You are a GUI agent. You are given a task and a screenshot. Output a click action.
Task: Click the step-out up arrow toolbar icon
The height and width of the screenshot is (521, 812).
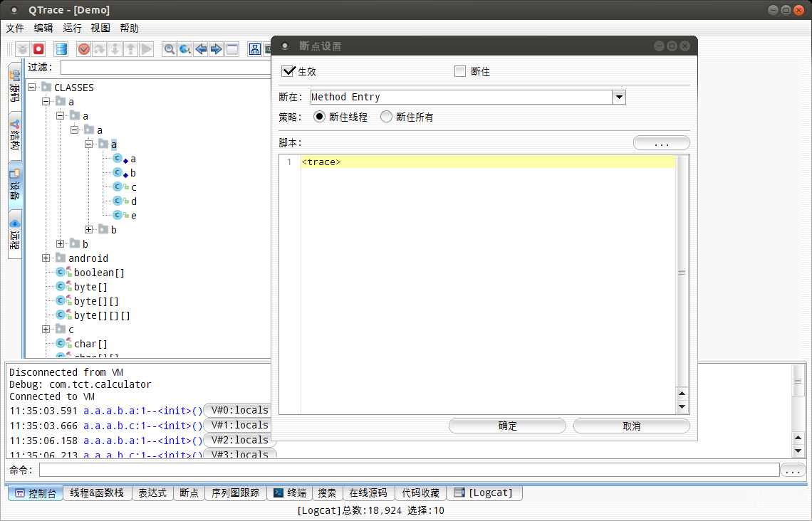tap(130, 48)
